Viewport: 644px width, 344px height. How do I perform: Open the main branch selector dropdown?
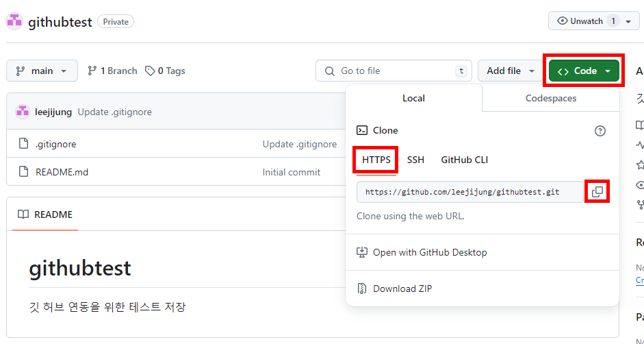[42, 71]
